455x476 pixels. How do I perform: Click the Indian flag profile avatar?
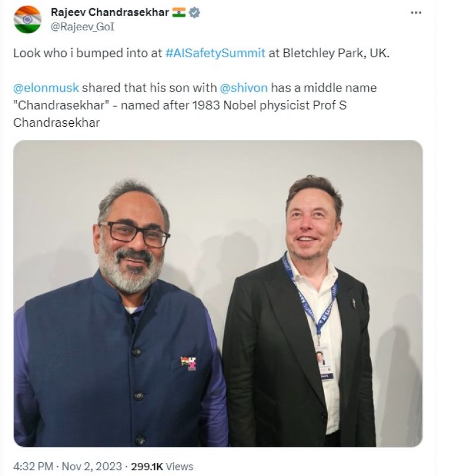pyautogui.click(x=27, y=20)
